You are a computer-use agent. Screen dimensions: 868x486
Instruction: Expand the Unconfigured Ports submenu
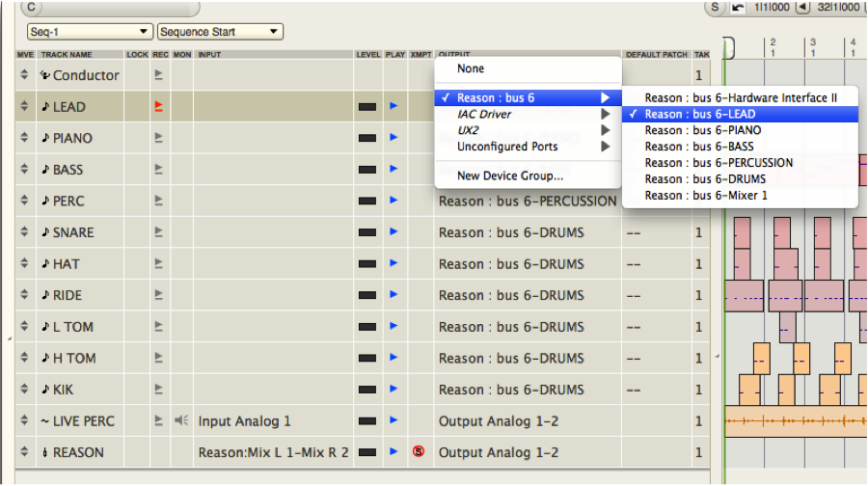click(x=529, y=147)
